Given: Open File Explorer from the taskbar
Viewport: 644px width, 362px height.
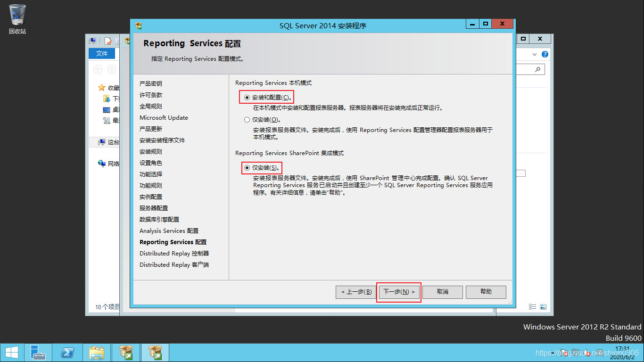Looking at the screenshot, I should click(97, 353).
